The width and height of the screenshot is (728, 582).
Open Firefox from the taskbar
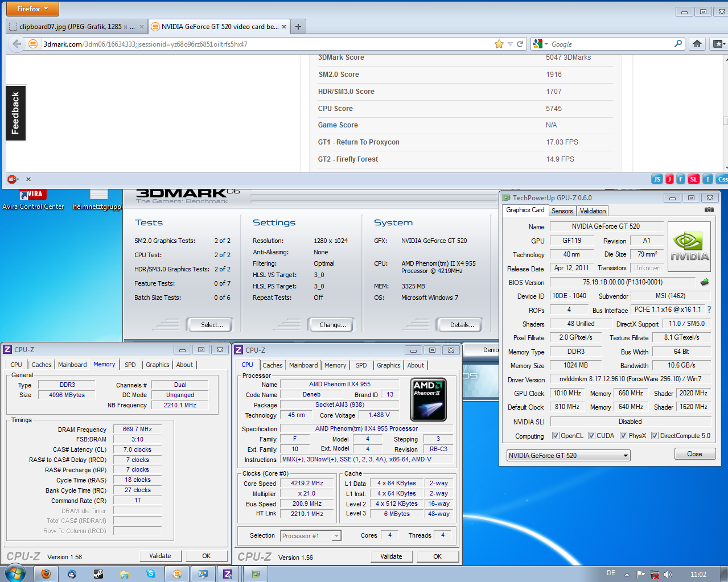pos(46,574)
